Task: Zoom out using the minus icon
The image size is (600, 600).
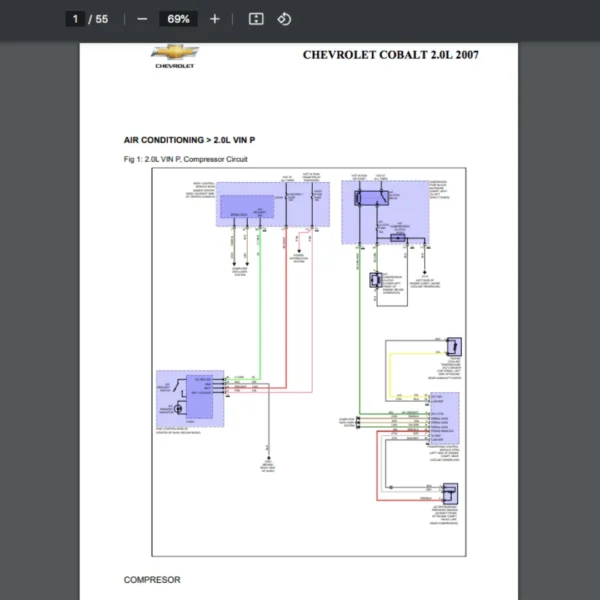Action: coord(142,19)
